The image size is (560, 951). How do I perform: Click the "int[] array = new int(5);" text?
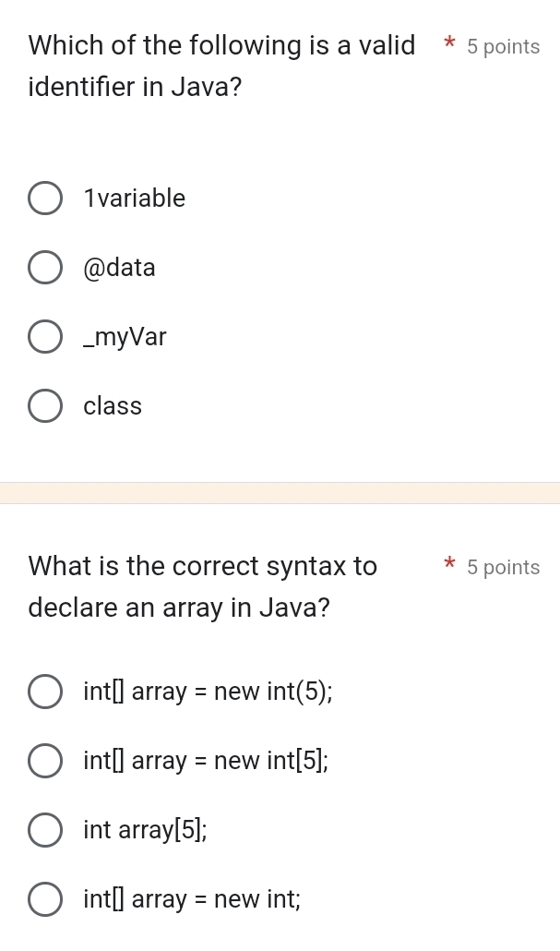[x=208, y=692]
